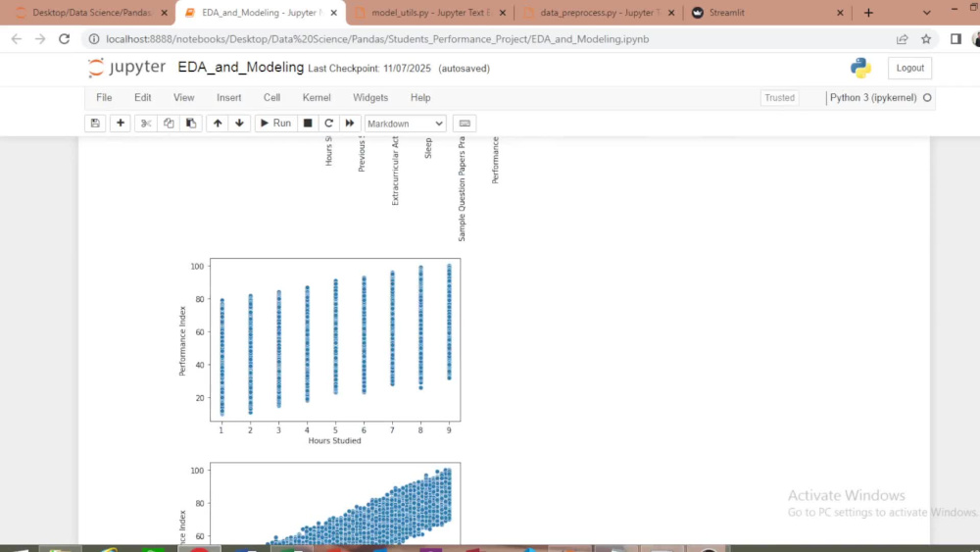Open the Edit menu

coord(142,97)
